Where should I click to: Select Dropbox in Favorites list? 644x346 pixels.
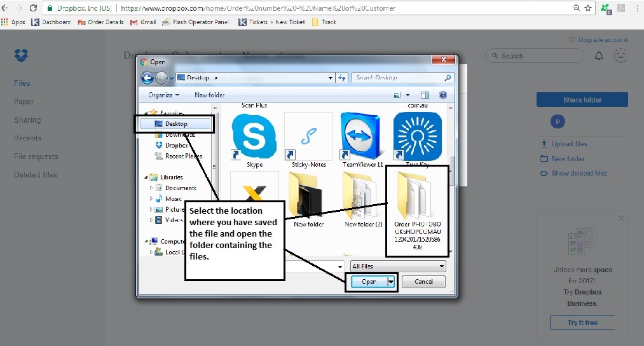172,145
